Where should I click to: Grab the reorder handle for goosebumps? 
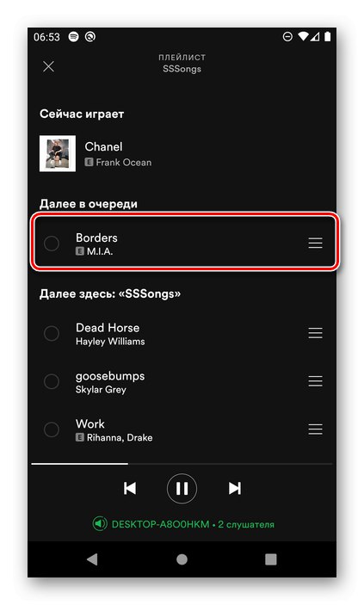tap(315, 381)
